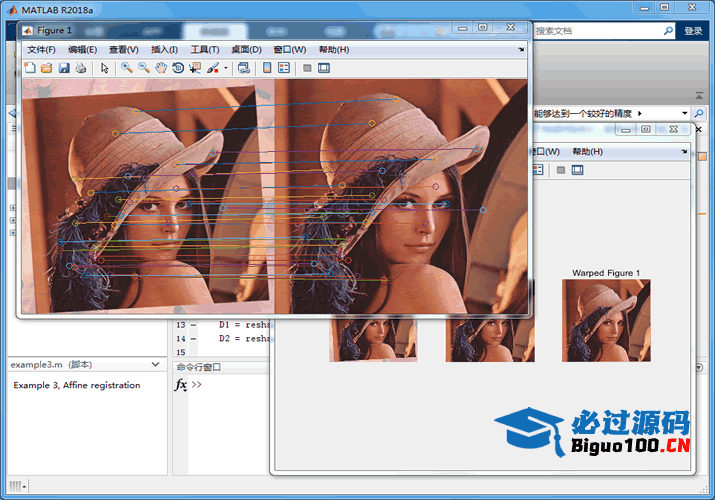The height and width of the screenshot is (500, 715).
Task: Open file icon in Figure 1 toolbar
Action: (47, 68)
